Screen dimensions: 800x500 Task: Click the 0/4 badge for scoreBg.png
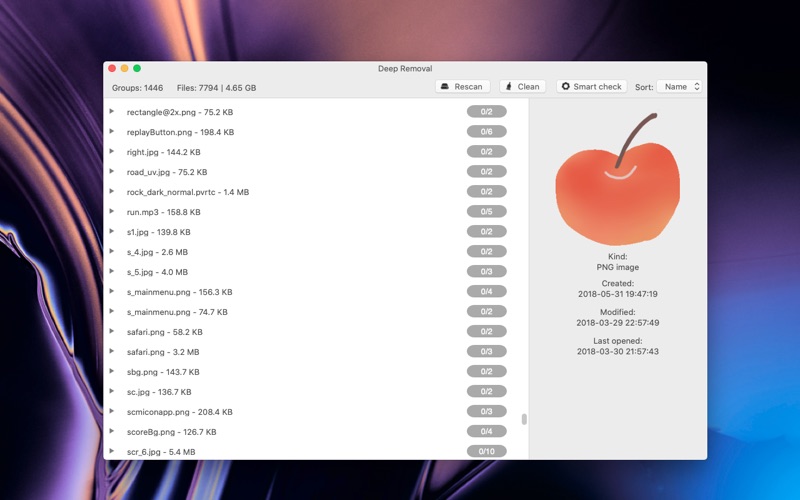(x=486, y=432)
